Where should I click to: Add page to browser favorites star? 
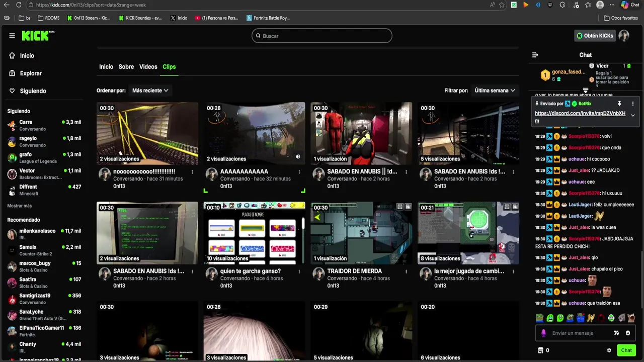(502, 5)
